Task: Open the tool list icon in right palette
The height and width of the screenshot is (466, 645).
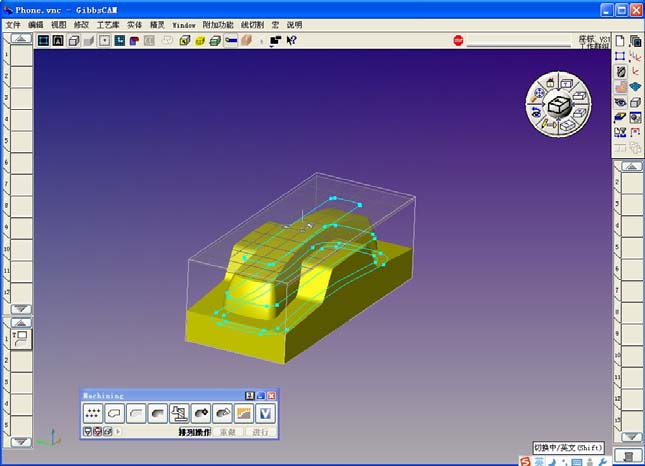Action: (620, 72)
